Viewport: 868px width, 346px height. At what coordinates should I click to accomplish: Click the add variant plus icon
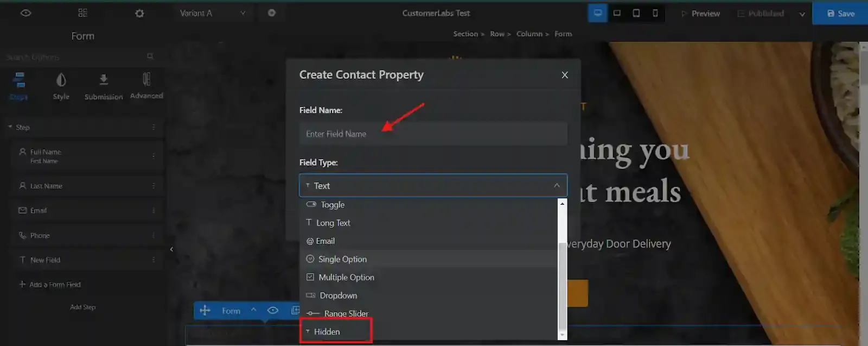point(272,12)
